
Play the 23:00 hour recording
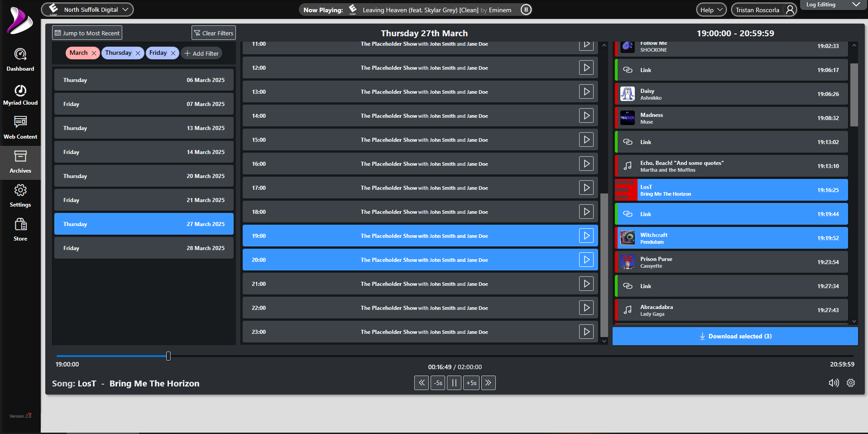586,332
